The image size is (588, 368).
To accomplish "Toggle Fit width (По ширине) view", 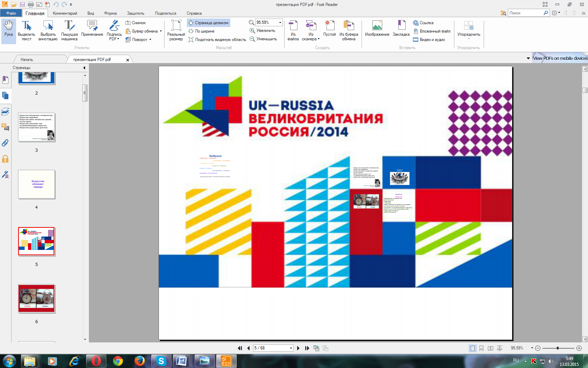I will tap(202, 31).
